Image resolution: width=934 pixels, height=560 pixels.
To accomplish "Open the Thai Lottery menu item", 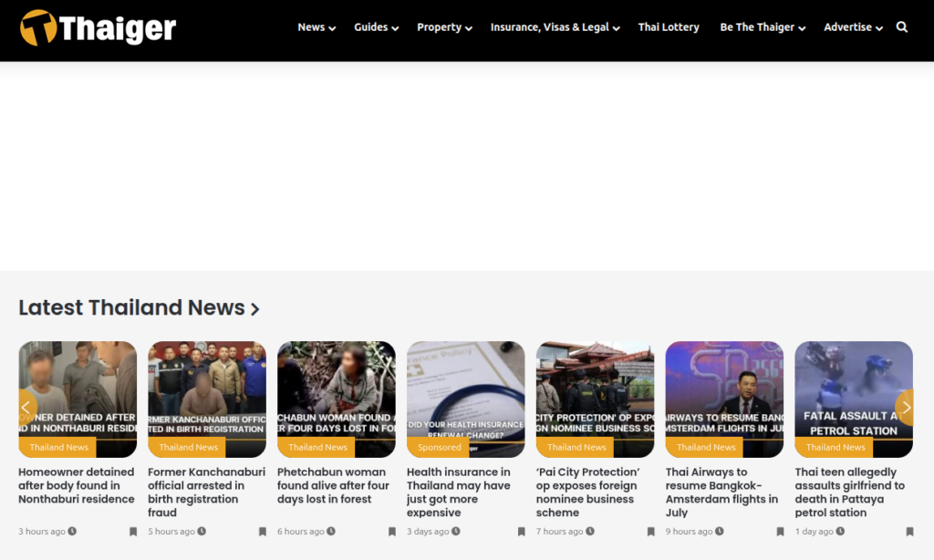I will [669, 27].
